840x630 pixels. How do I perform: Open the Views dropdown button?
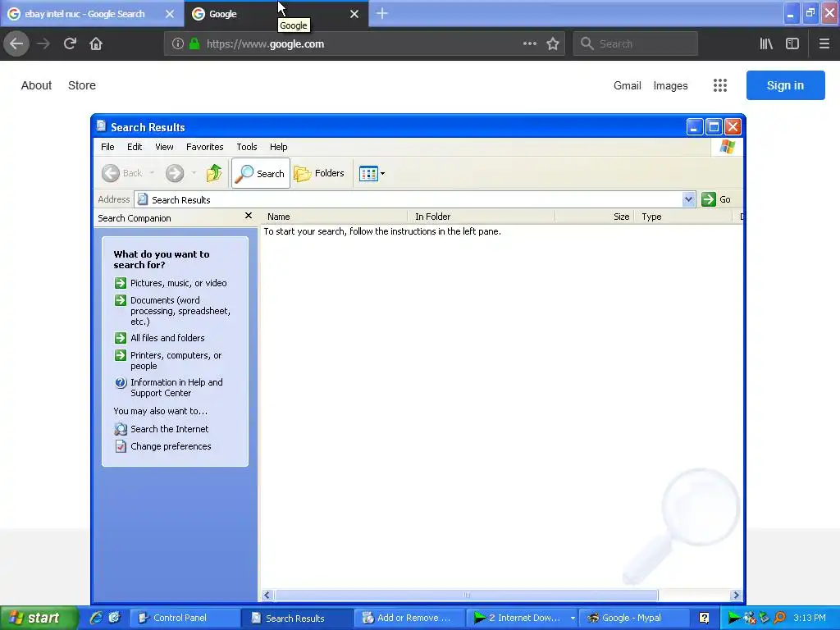coord(372,174)
